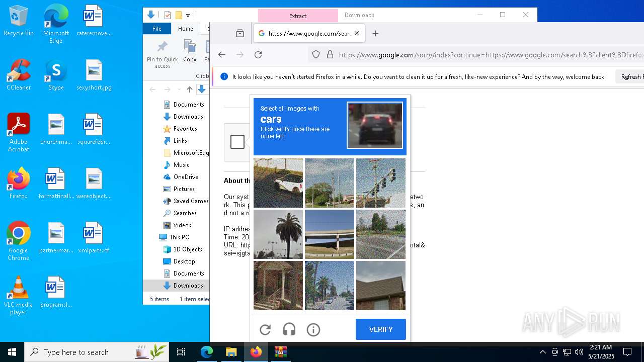Show hidden tray icons chevron

(x=542, y=352)
